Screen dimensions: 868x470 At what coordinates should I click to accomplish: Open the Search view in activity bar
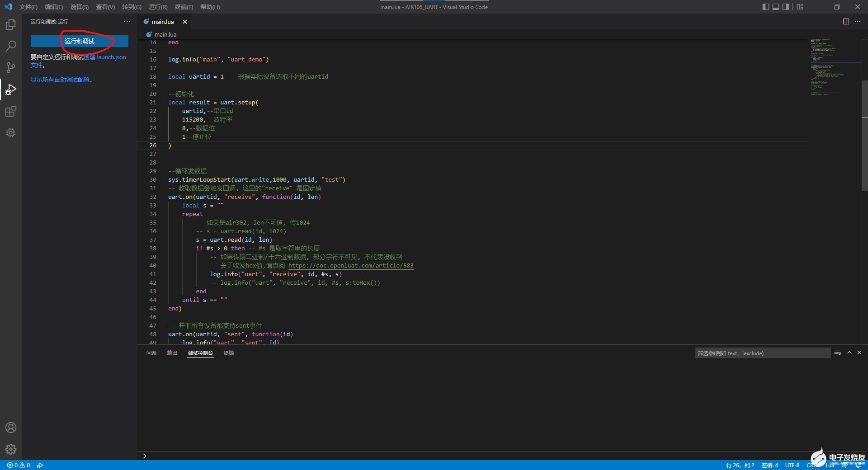(11, 46)
